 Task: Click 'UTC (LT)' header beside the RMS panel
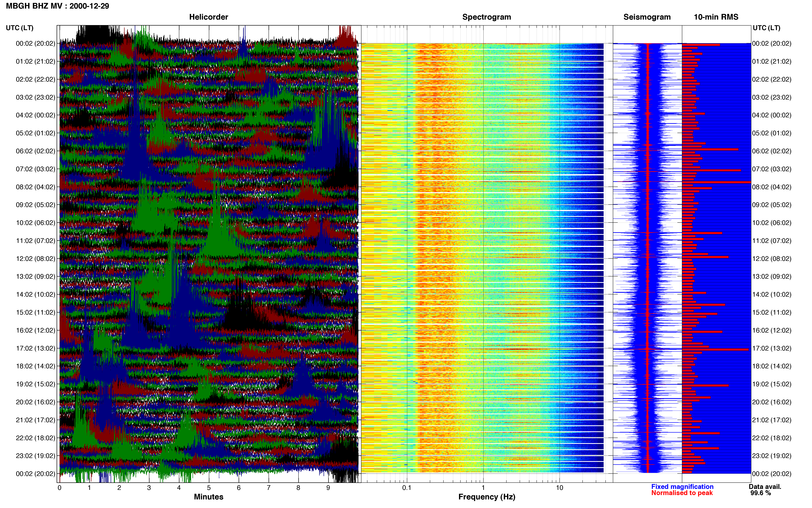tap(766, 28)
